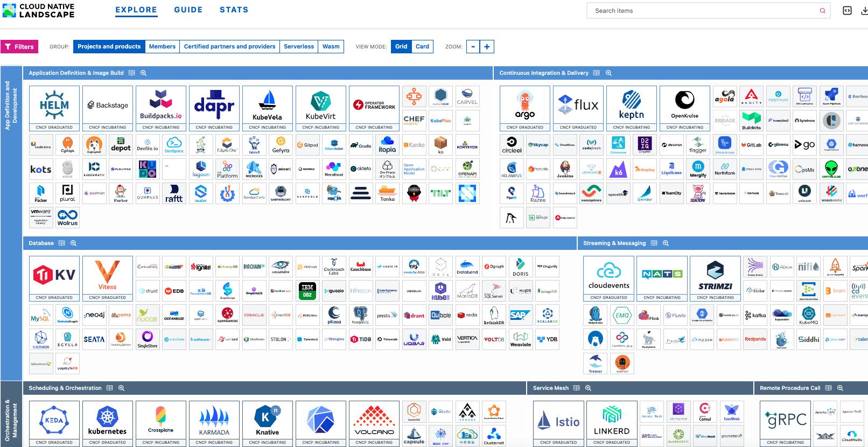Switch to the Stats tab
868x447 pixels.
pyautogui.click(x=234, y=10)
